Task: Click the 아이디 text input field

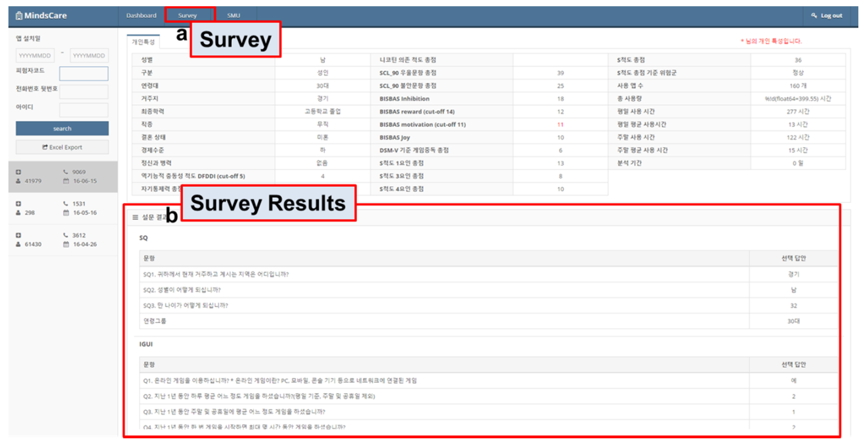Action: (84, 110)
